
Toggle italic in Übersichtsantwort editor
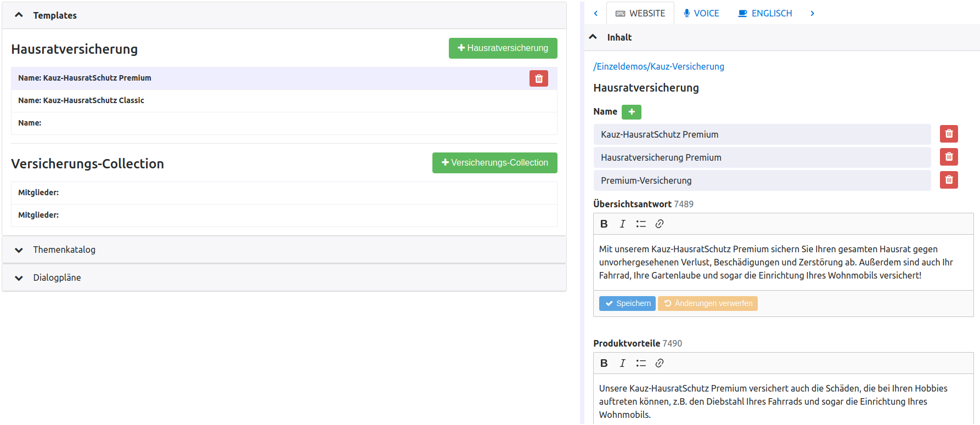click(x=622, y=224)
